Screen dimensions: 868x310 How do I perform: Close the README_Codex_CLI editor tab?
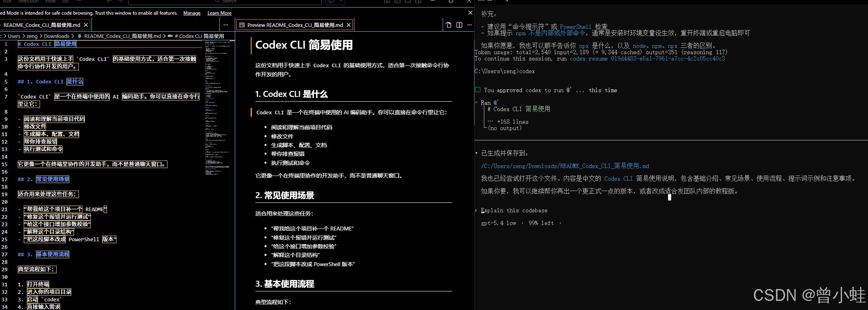(86, 25)
